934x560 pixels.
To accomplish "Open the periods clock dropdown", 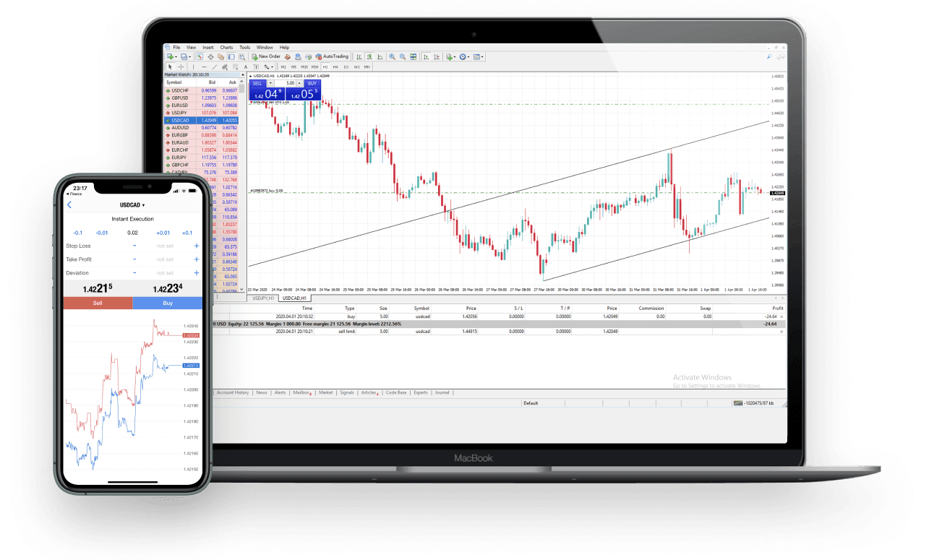I will click(x=465, y=56).
